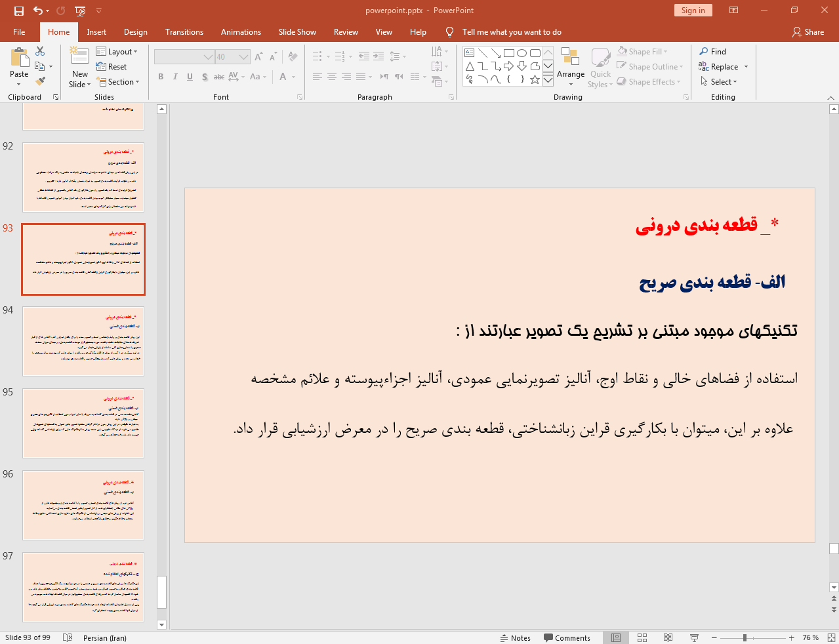Insert a text box shape
The image size is (839, 644).
[x=469, y=53]
